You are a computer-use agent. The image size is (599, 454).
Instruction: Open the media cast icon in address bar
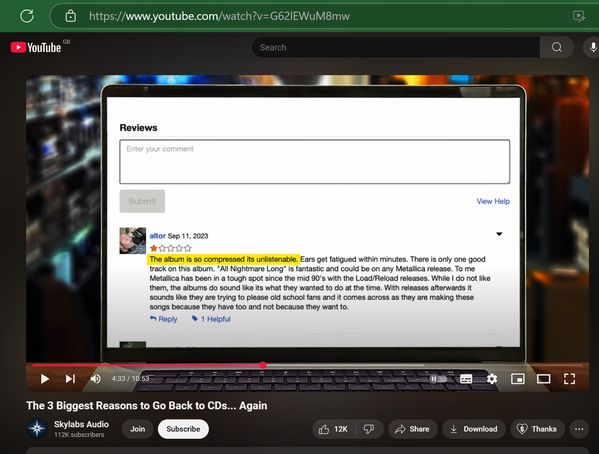tap(579, 16)
